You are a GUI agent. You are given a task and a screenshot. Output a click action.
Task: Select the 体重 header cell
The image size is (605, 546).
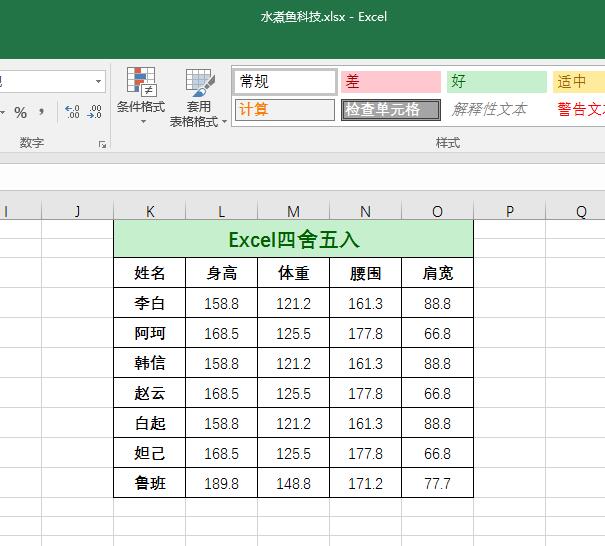(x=293, y=273)
